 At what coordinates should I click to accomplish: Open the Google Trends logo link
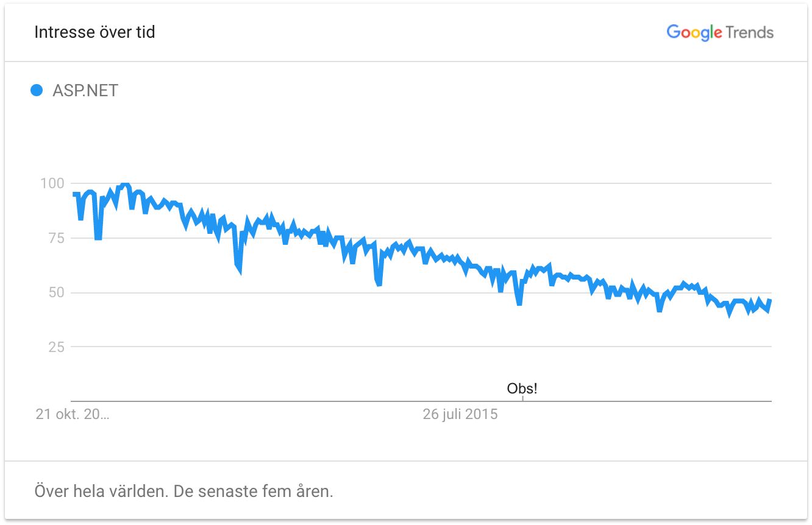(720, 32)
